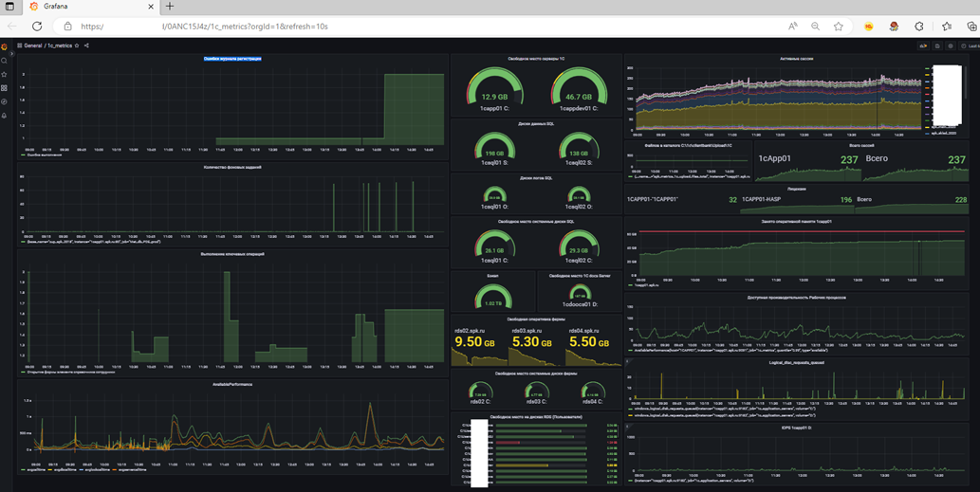The image size is (980, 492).
Task: Star the 1c_metrics dashboard
Action: click(77, 46)
